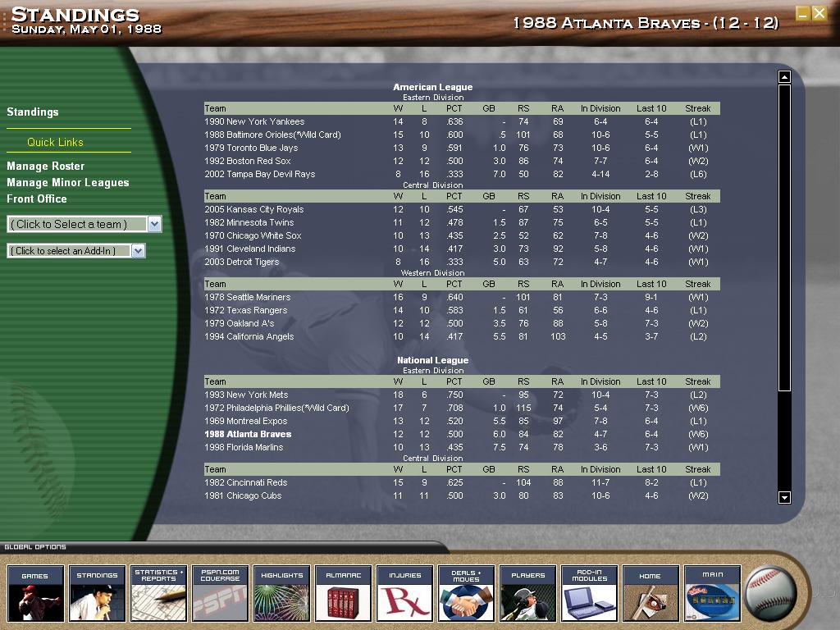
Task: Select the 1994 California Angels row
Action: 462,336
